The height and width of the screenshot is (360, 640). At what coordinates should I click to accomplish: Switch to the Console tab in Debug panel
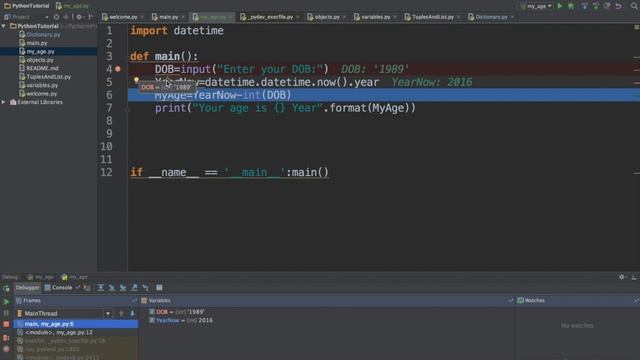58,288
